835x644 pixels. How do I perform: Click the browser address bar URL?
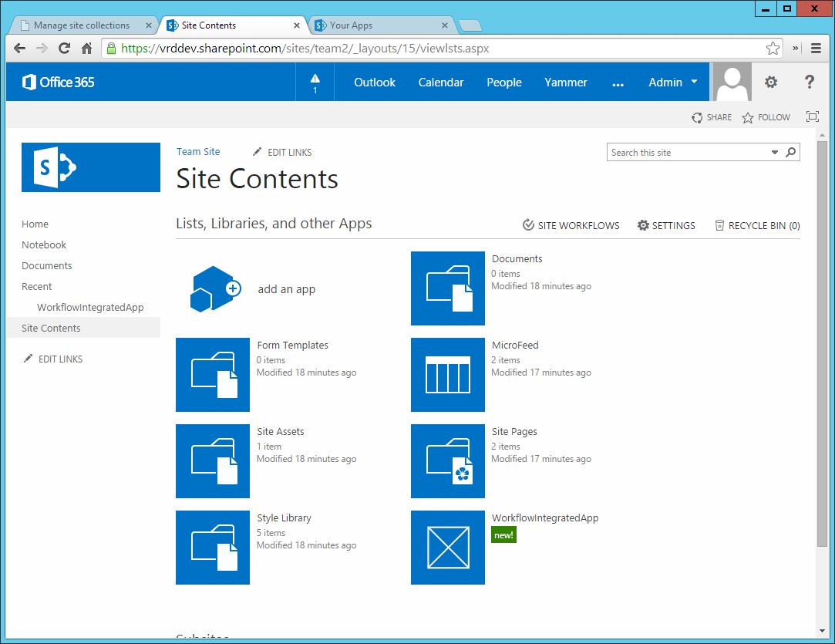(305, 49)
